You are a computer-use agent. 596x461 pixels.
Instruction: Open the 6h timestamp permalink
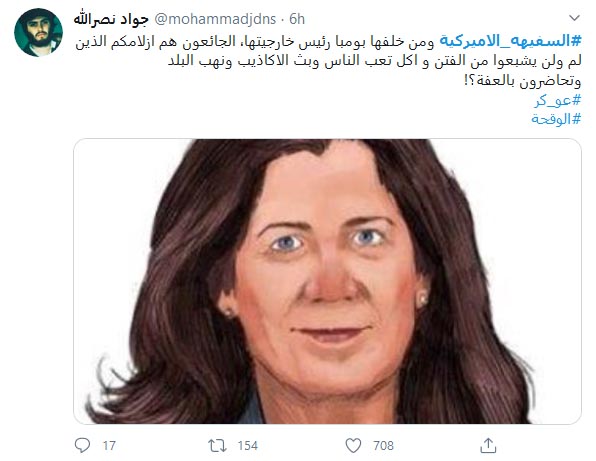point(297,19)
